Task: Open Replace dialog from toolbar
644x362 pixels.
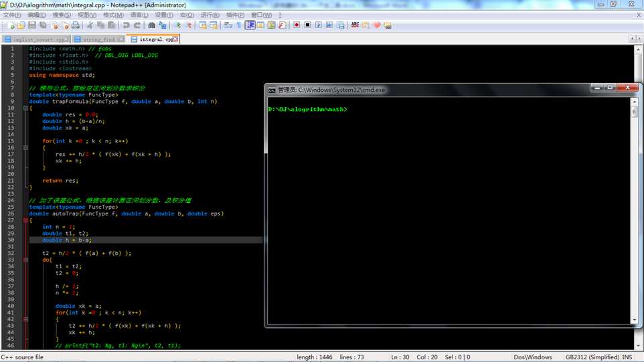Action: [163, 25]
